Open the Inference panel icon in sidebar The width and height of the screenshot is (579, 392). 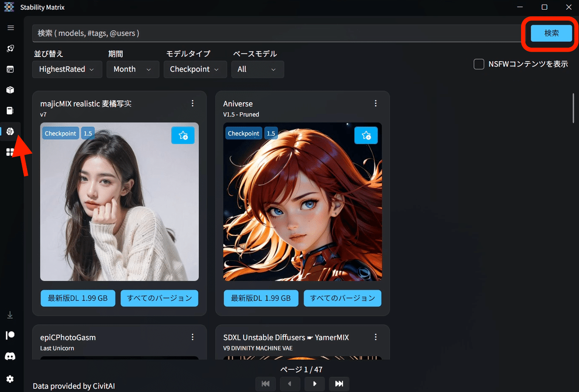coord(10,69)
